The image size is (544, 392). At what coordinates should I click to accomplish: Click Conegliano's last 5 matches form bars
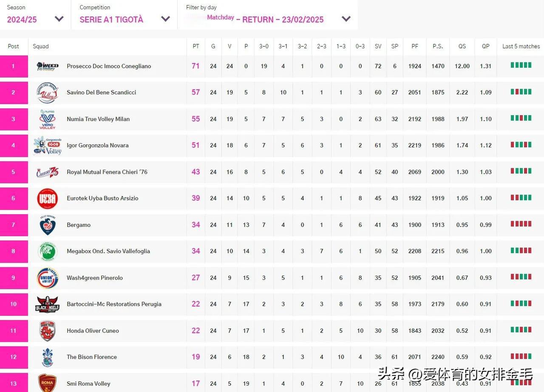[x=521, y=65]
